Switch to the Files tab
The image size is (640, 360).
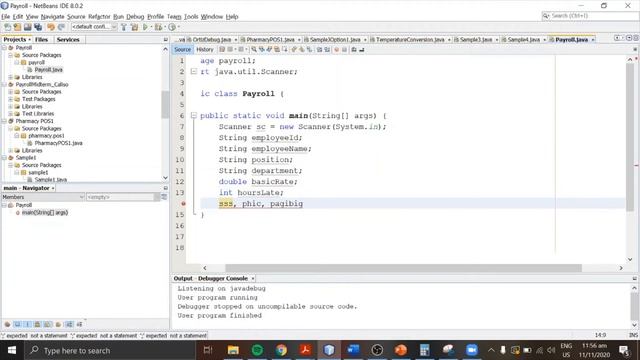pyautogui.click(x=41, y=40)
